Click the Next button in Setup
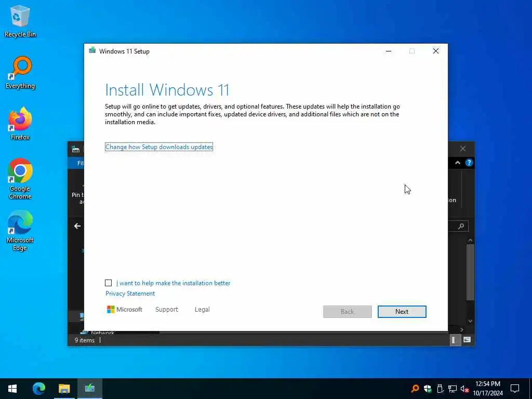 402,312
